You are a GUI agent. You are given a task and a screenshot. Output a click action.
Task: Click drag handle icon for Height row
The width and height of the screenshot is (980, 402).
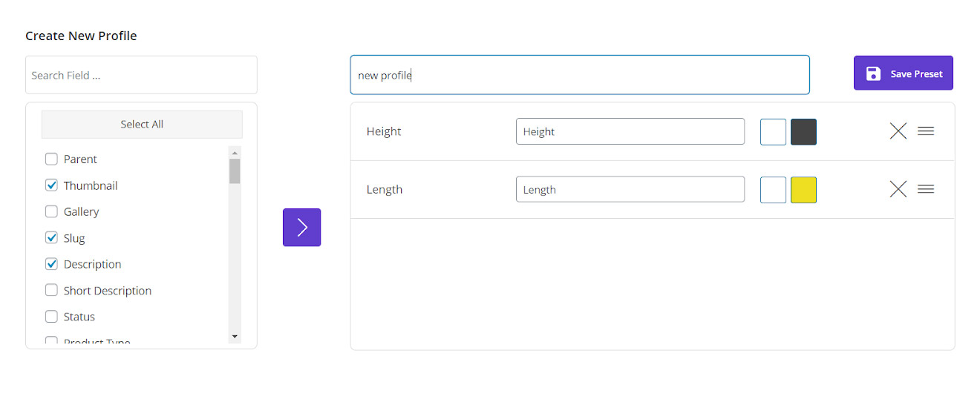coord(925,131)
